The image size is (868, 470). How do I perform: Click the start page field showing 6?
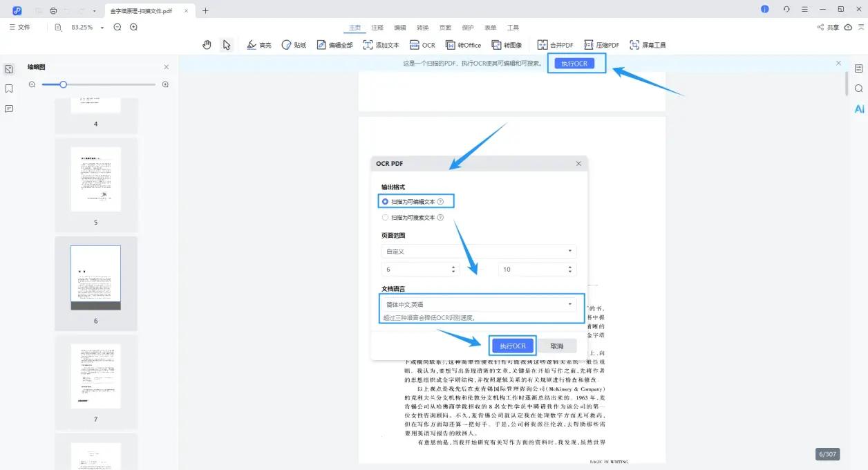click(421, 269)
